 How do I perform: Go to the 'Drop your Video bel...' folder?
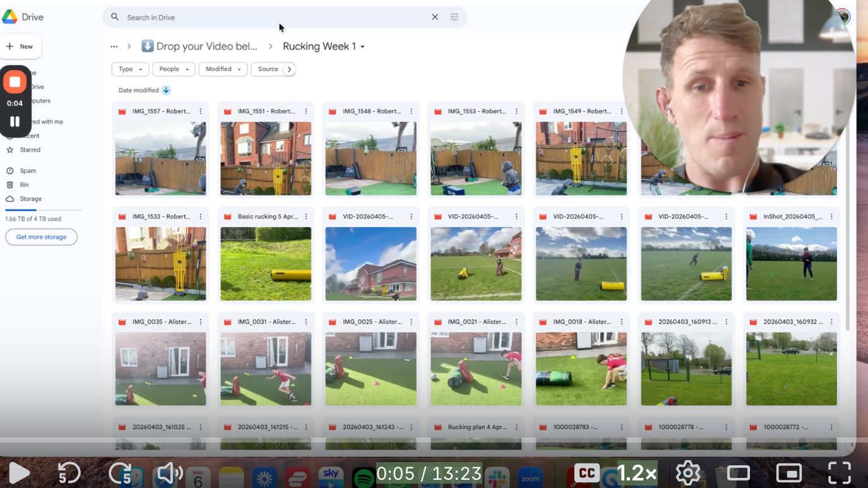click(199, 47)
